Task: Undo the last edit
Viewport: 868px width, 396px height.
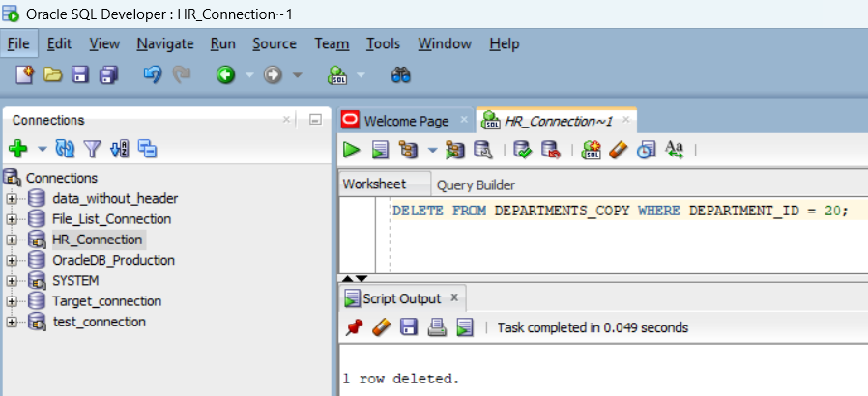Action: 152,74
